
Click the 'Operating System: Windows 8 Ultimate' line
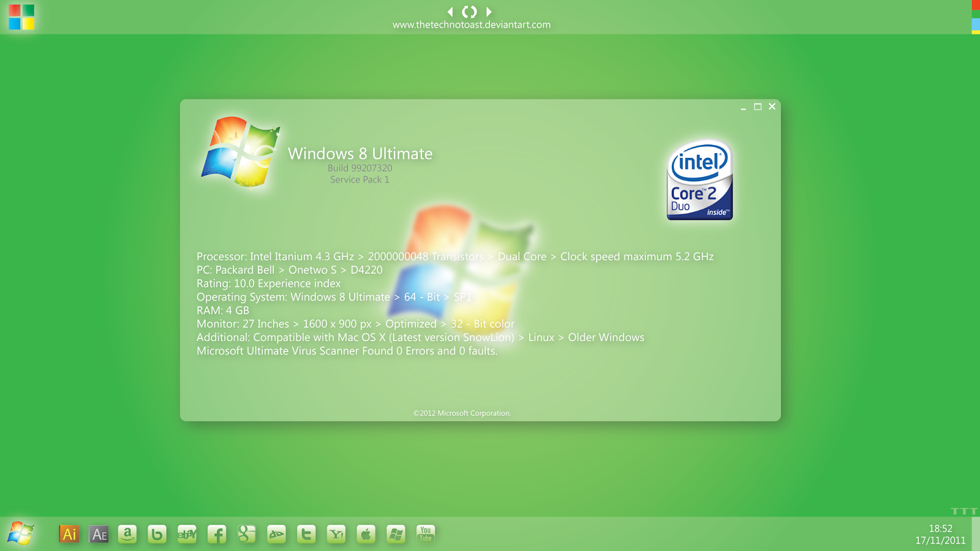(x=334, y=297)
